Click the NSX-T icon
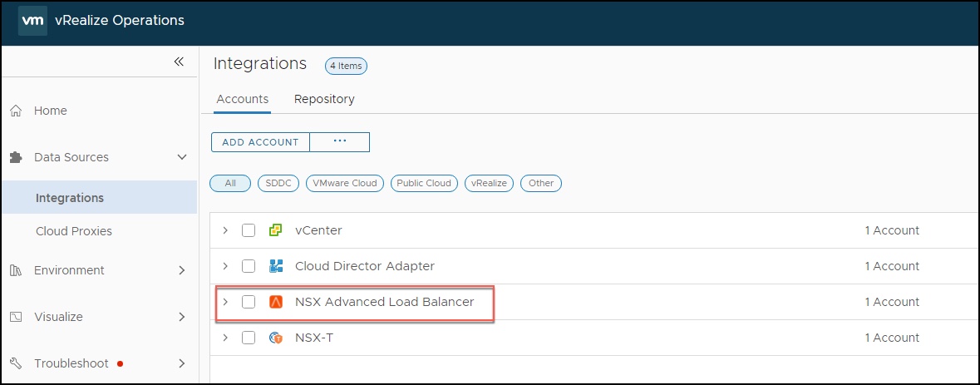980x385 pixels. [x=276, y=338]
